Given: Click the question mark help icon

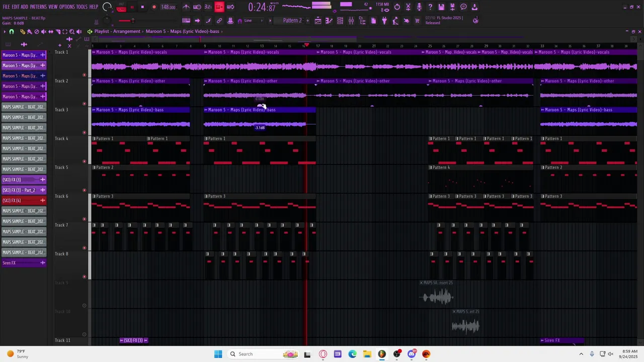Looking at the screenshot, I should point(430,7).
